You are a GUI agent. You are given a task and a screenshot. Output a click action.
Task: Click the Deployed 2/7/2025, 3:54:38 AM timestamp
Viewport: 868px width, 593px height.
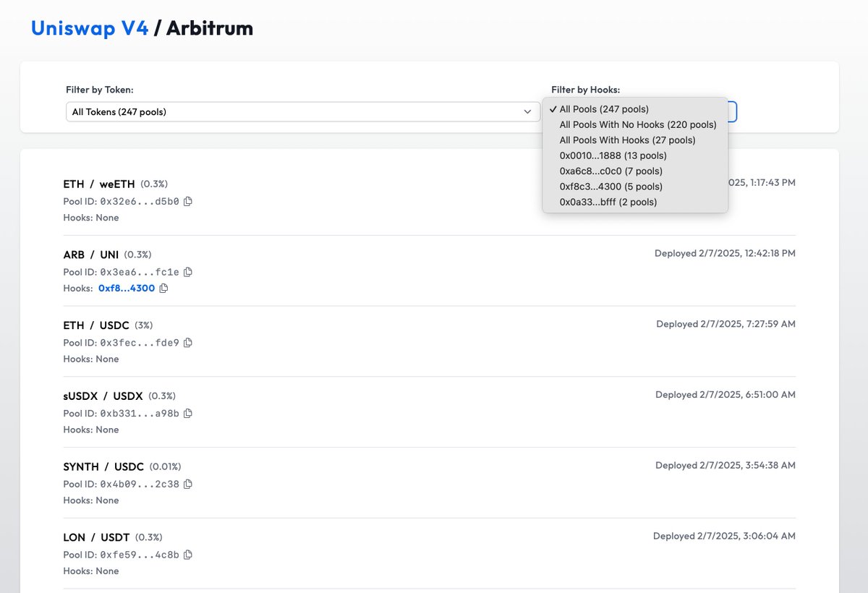(726, 466)
